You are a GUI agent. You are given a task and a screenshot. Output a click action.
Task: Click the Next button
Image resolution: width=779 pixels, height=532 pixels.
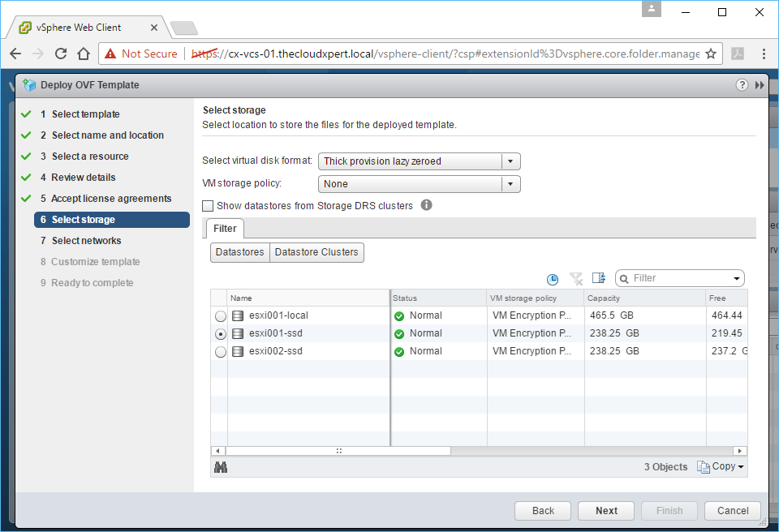pos(606,511)
